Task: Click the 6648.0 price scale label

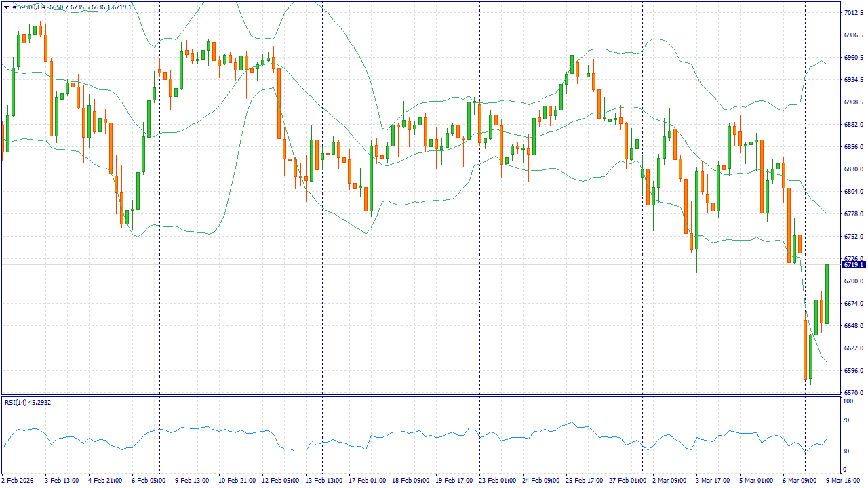Action: click(x=853, y=326)
